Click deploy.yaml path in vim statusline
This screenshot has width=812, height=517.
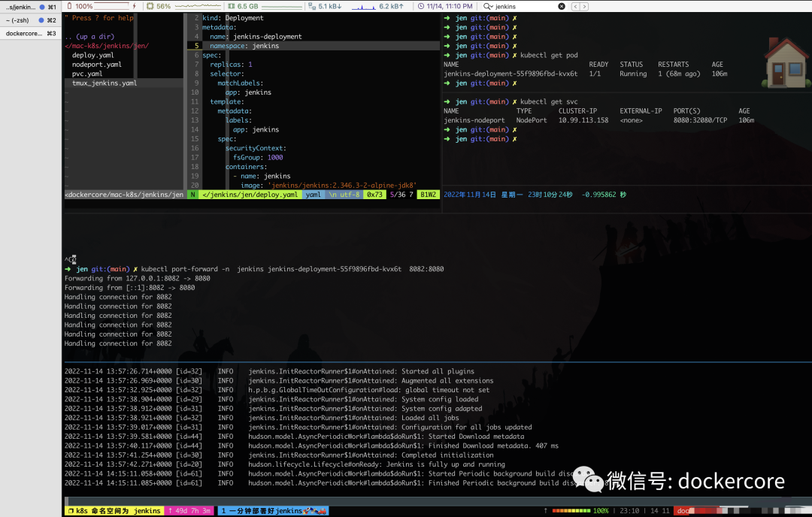(x=250, y=195)
